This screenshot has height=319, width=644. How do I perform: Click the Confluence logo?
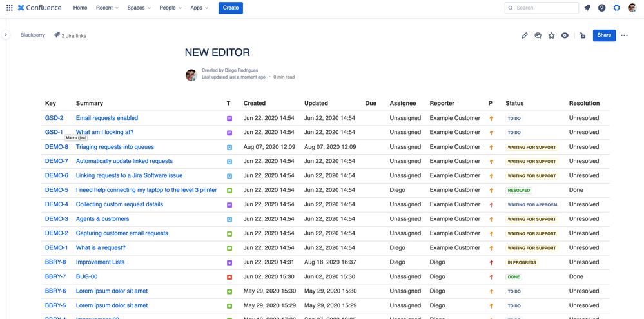[x=40, y=8]
